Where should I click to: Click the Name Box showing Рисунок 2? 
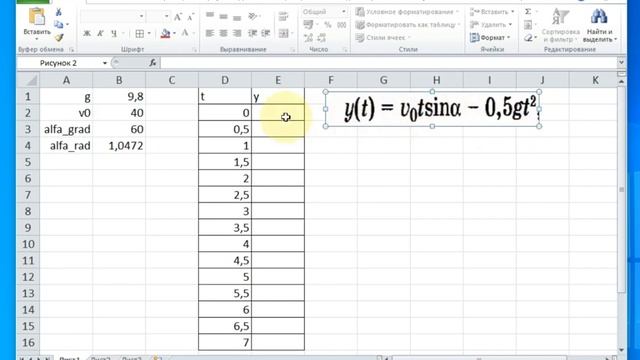tap(58, 63)
